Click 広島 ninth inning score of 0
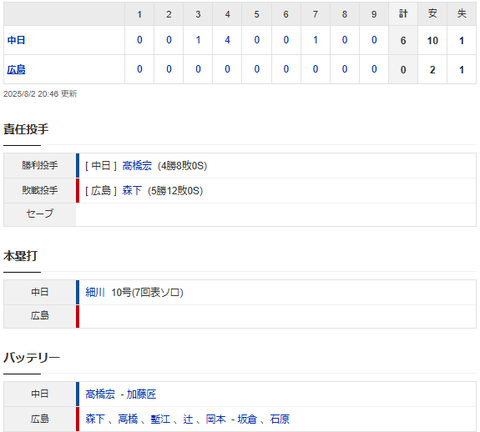480x432 pixels. point(374,69)
